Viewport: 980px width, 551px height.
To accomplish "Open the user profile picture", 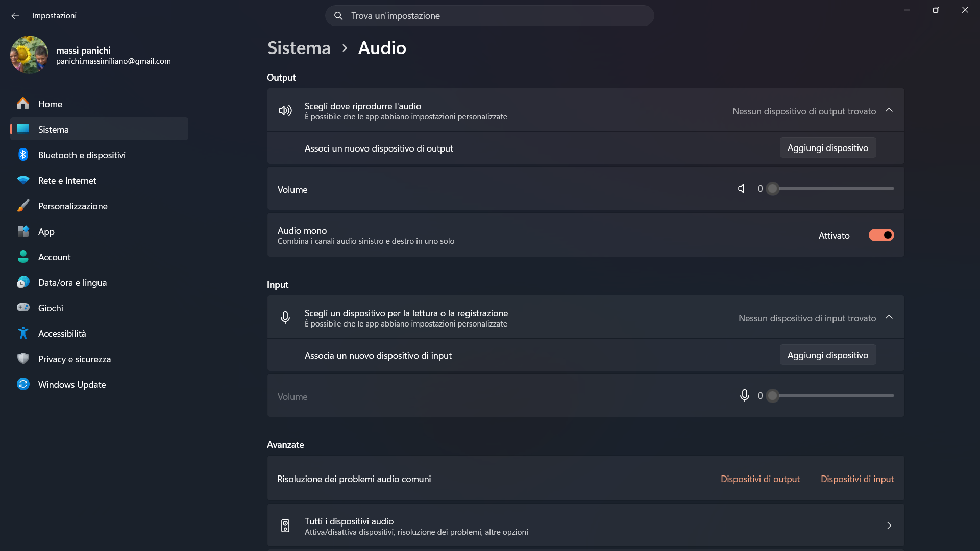I will pyautogui.click(x=29, y=55).
